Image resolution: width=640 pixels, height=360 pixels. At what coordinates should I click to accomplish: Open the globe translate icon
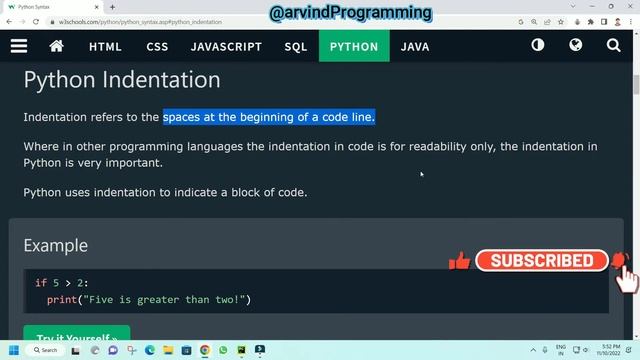click(x=576, y=45)
